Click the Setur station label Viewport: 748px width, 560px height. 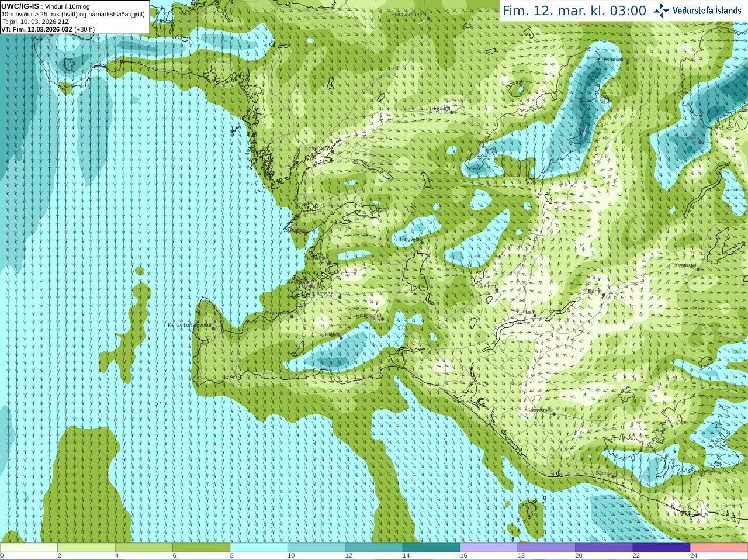692,139
